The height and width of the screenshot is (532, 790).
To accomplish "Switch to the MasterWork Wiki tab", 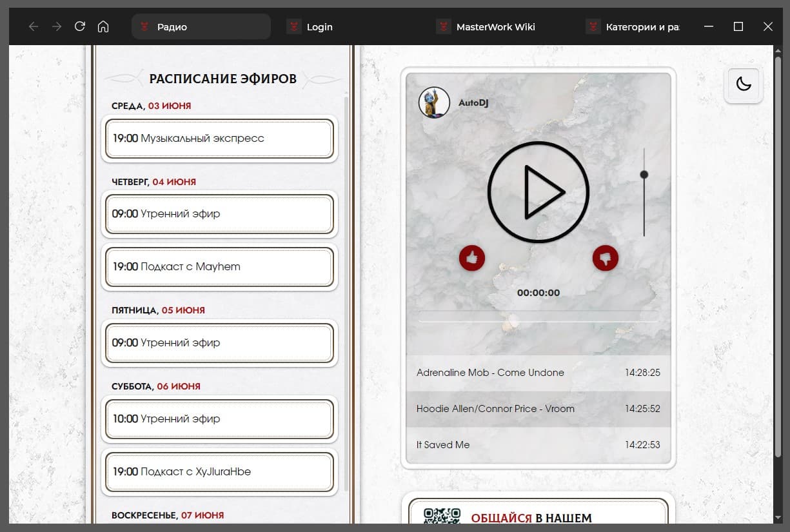I will pyautogui.click(x=500, y=26).
